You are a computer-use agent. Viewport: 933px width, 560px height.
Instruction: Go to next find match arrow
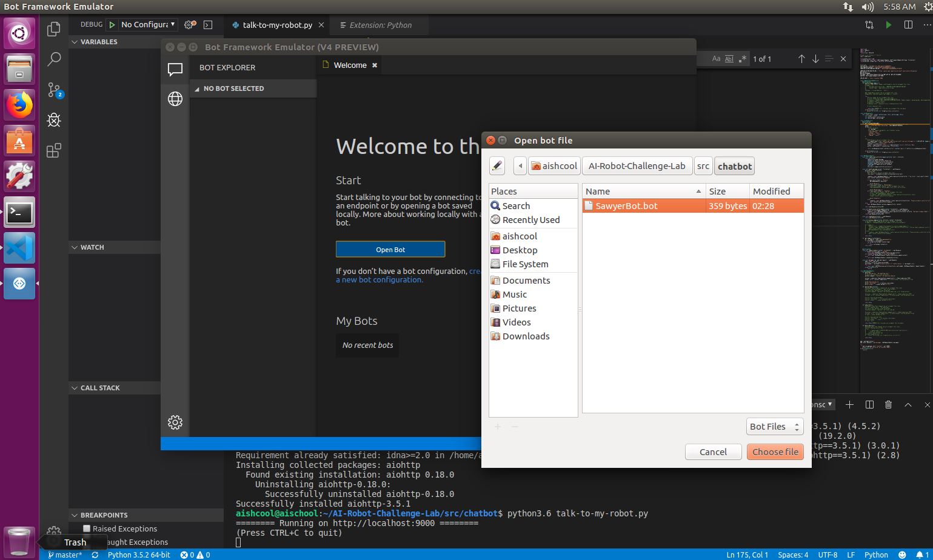tap(815, 59)
